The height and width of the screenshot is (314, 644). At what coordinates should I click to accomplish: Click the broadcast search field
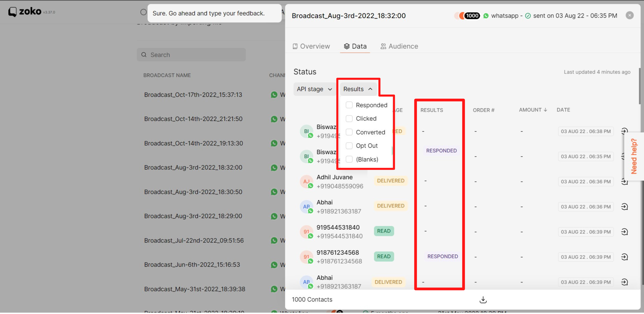(191, 55)
